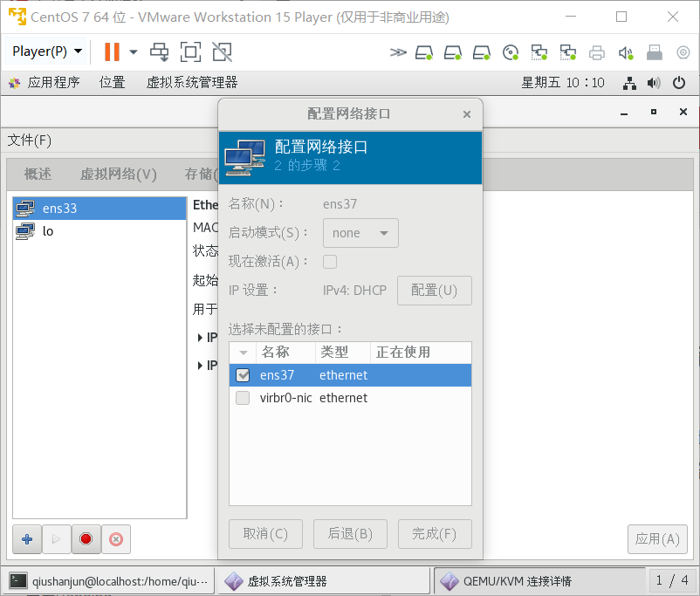Click the USB device icon
Viewport: 700px width, 596px height.
tap(654, 52)
